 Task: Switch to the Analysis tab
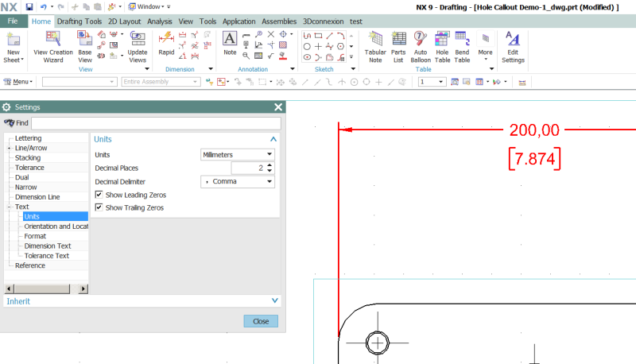160,21
